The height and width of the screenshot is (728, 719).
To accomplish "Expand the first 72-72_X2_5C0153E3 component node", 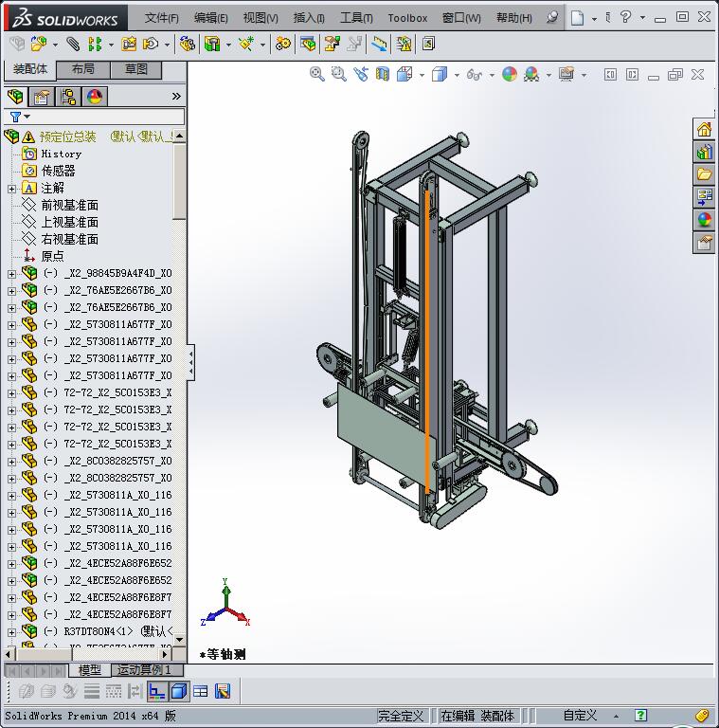I will point(11,393).
